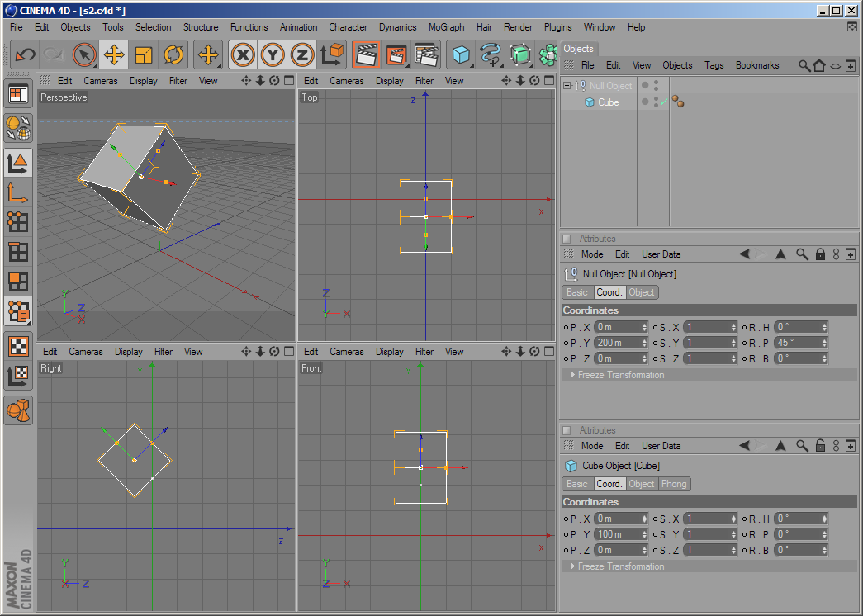Add a Cube primitive from the toolbar
Viewport: 863px width, 616px height.
click(x=461, y=55)
